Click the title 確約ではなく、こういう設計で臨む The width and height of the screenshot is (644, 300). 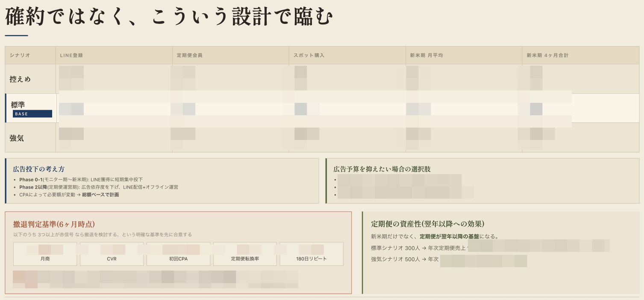coord(168,17)
